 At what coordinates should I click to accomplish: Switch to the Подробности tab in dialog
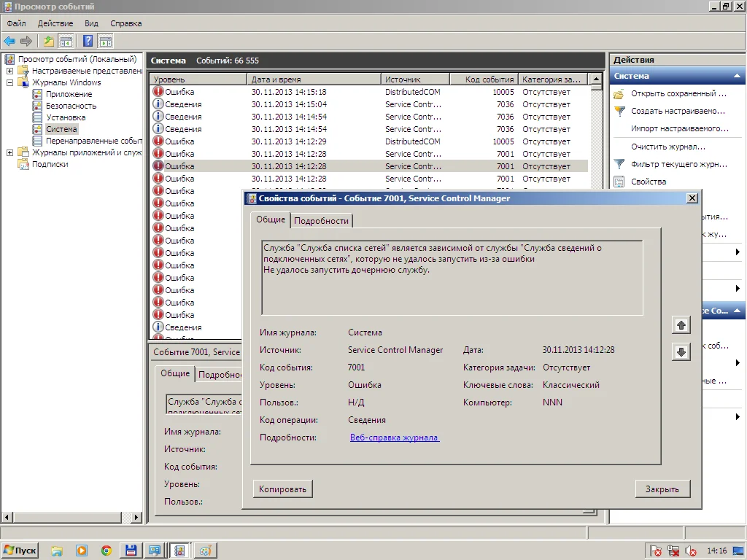point(322,221)
